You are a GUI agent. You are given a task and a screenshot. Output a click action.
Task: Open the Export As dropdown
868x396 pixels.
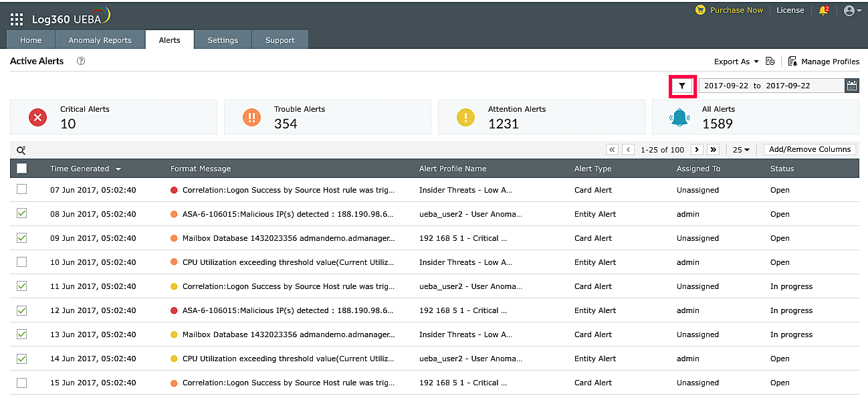(x=736, y=61)
